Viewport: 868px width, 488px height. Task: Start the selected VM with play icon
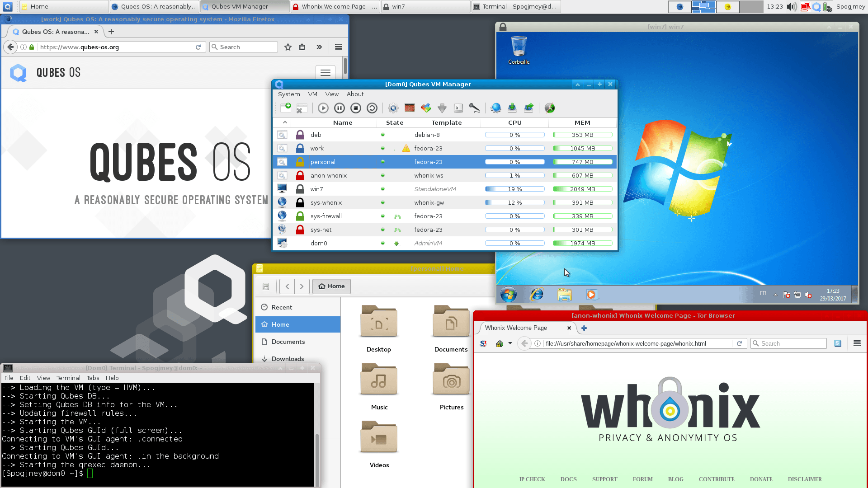pos(323,108)
